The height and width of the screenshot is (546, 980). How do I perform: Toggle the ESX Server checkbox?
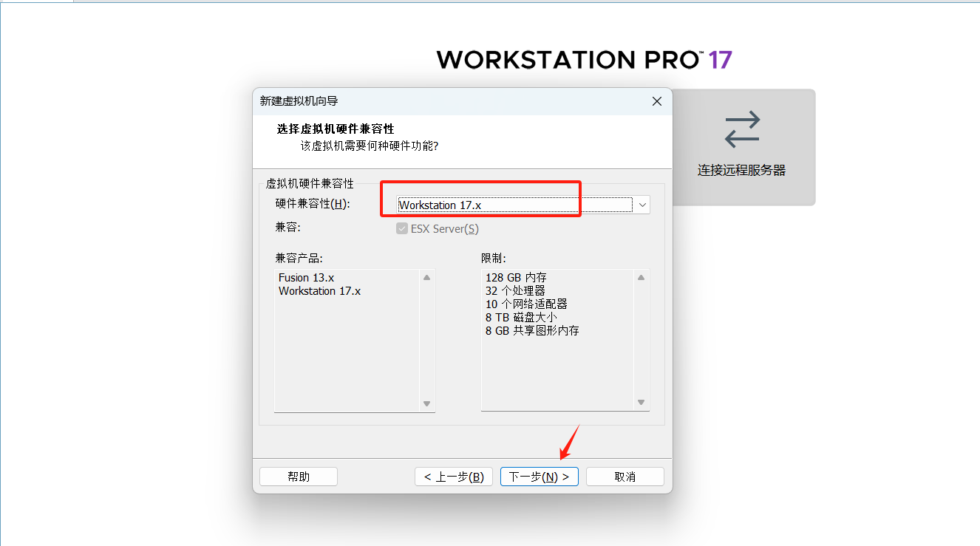pyautogui.click(x=402, y=229)
